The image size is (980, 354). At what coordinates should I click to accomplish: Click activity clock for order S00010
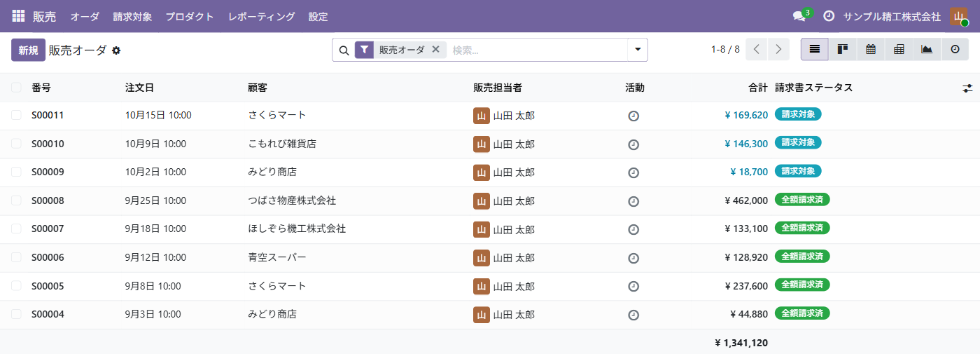click(x=633, y=144)
